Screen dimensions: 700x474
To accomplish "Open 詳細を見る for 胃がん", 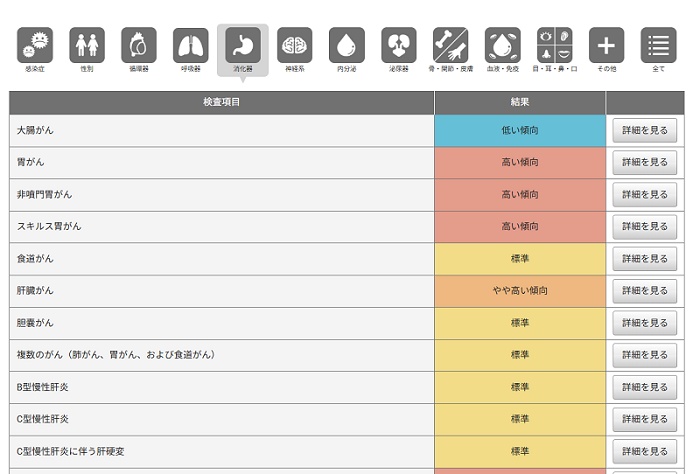I will (645, 162).
